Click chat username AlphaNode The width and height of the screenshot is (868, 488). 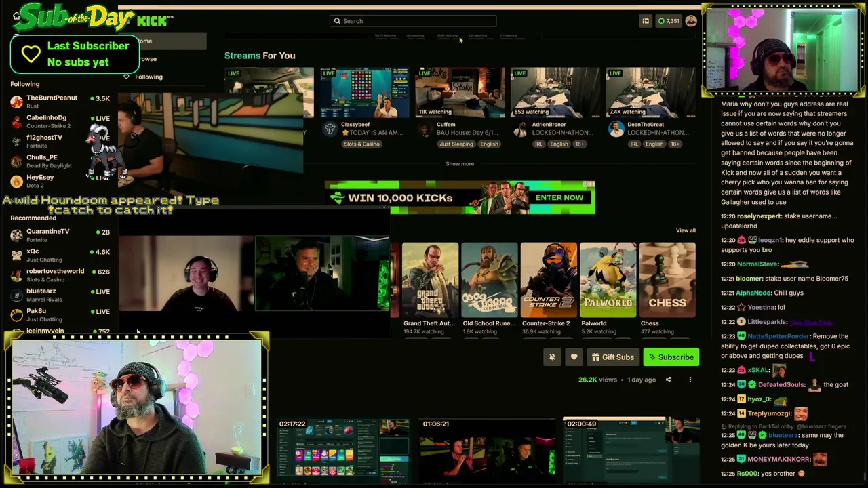(753, 293)
